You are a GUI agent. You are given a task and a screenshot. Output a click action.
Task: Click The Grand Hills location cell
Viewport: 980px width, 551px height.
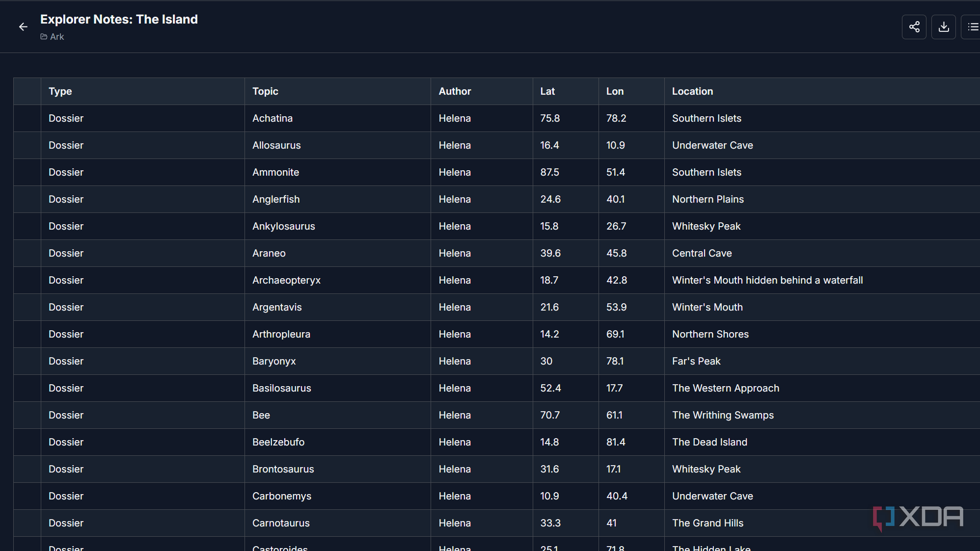pyautogui.click(x=822, y=523)
